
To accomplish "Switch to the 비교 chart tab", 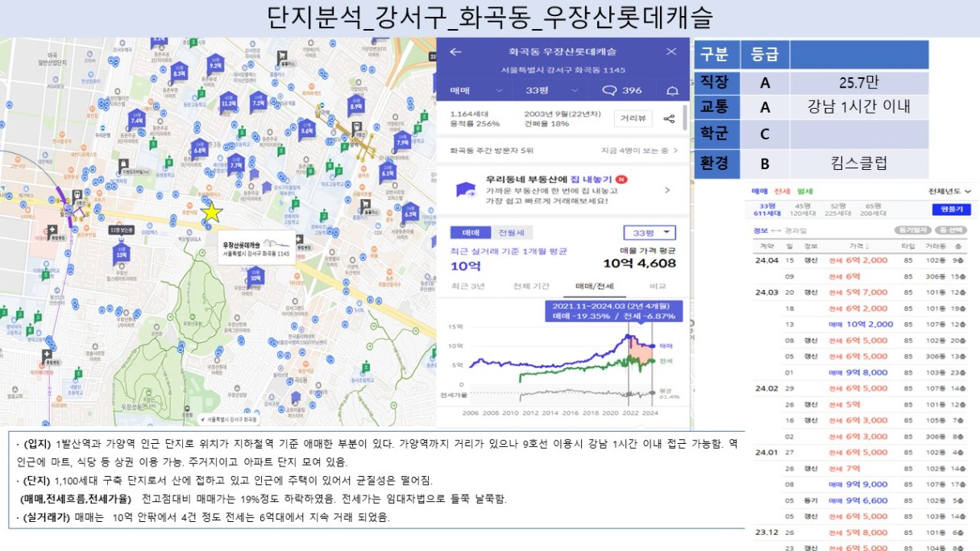I will coord(658,286).
